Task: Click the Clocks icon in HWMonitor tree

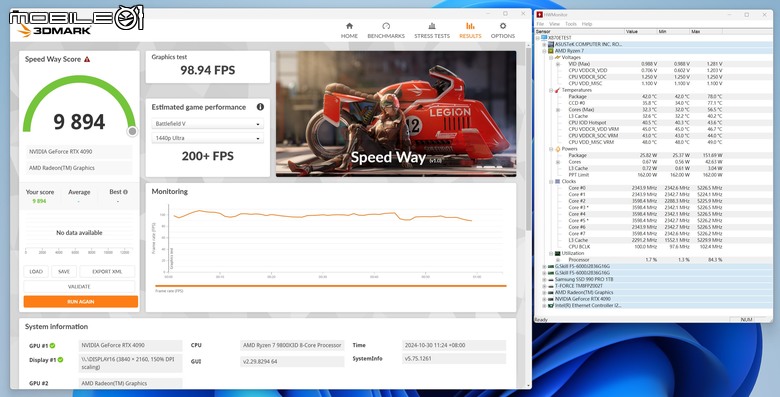Action: 558,182
